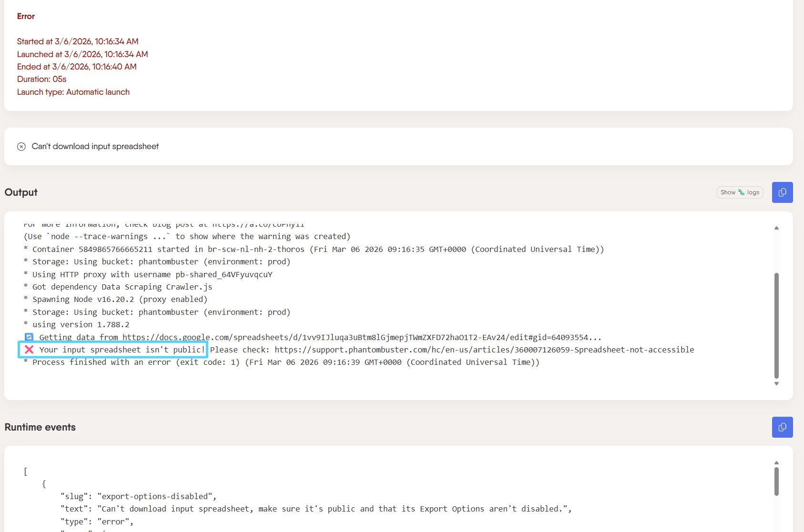Select 'Can't download input spreadsheet' message
The image size is (804, 532).
(95, 146)
